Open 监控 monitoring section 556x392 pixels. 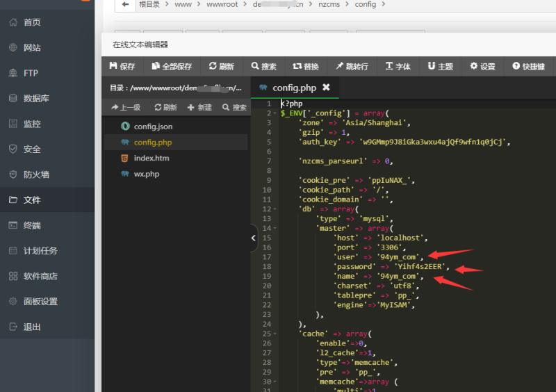32,124
